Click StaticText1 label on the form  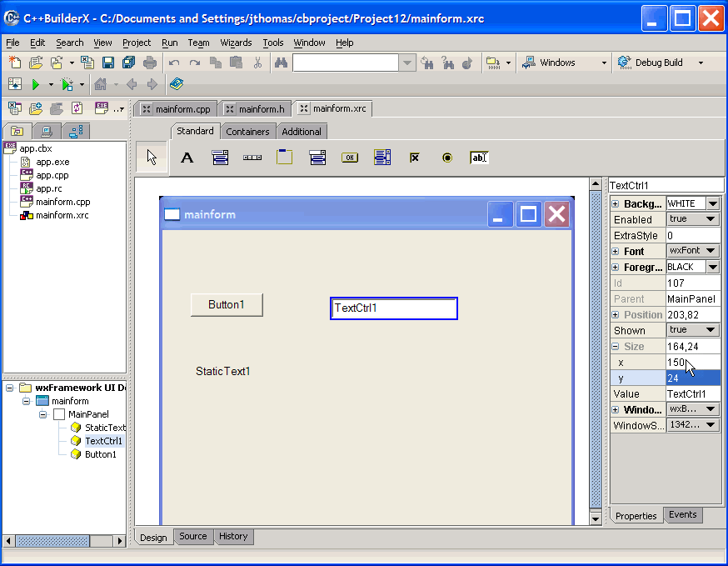pos(223,371)
